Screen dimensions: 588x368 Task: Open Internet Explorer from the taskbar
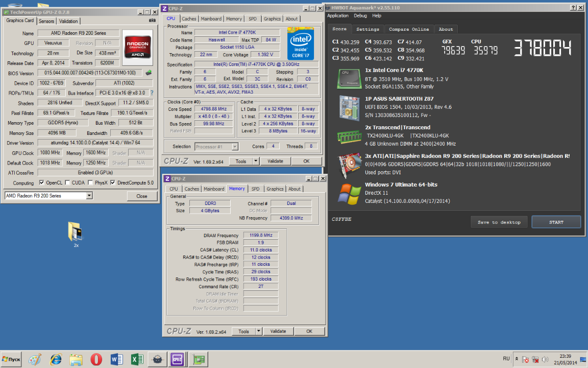(x=56, y=359)
